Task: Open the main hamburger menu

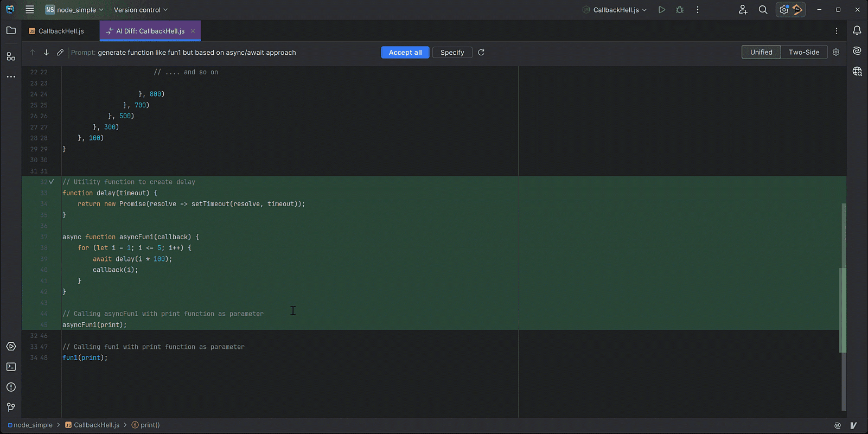Action: (x=30, y=10)
